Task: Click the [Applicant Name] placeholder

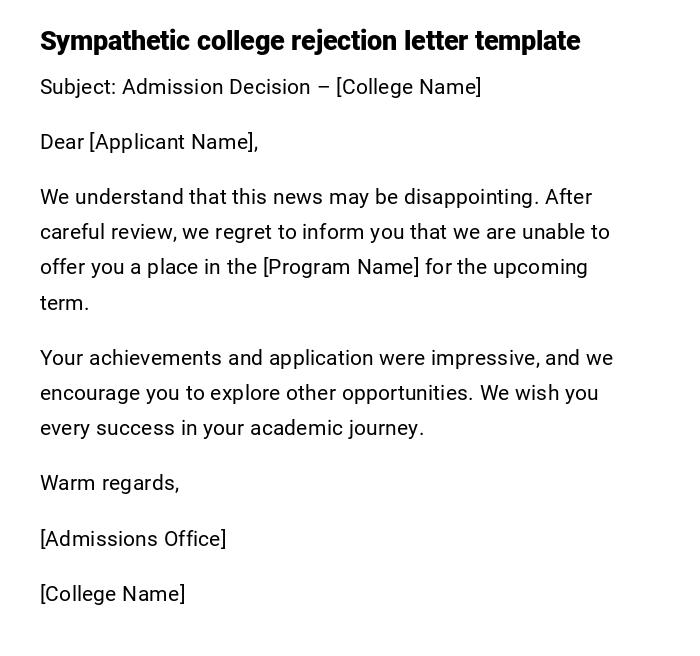Action: [x=171, y=142]
